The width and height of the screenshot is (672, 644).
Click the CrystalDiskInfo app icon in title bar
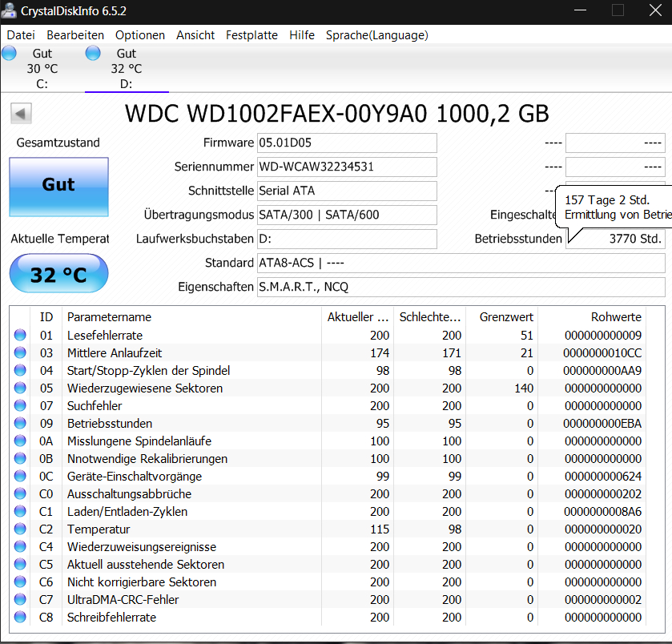click(x=9, y=10)
